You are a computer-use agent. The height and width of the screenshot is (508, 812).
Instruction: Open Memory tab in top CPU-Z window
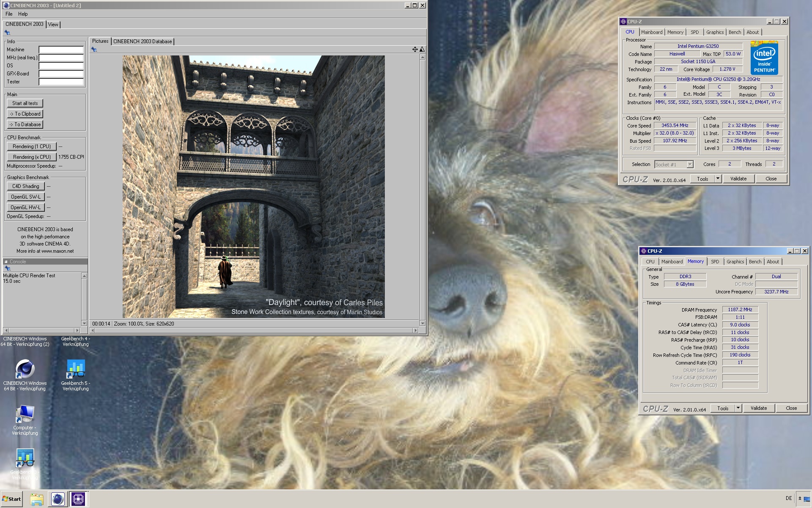(x=675, y=32)
